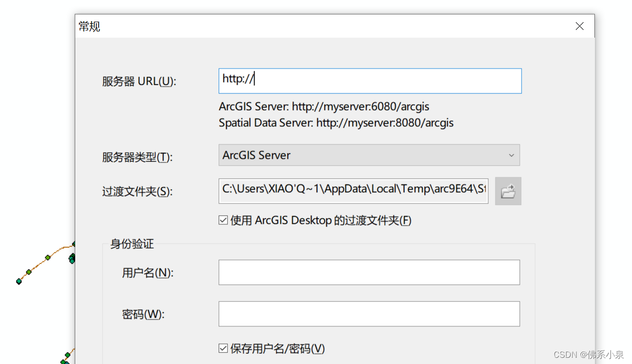Click the CSDN 佛系小泉 watermark link

click(x=588, y=355)
